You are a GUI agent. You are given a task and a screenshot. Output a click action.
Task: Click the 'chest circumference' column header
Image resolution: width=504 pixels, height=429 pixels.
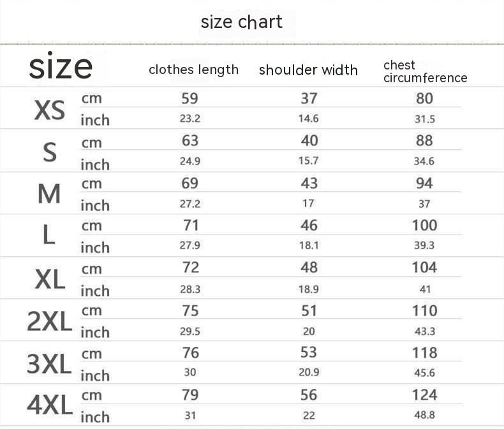[x=425, y=71]
